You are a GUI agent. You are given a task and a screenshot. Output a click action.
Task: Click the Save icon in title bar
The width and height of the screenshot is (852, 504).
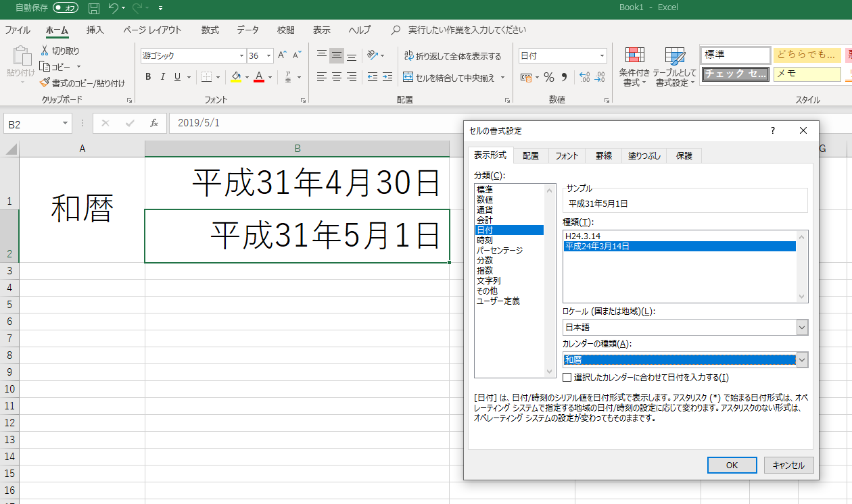(x=94, y=8)
